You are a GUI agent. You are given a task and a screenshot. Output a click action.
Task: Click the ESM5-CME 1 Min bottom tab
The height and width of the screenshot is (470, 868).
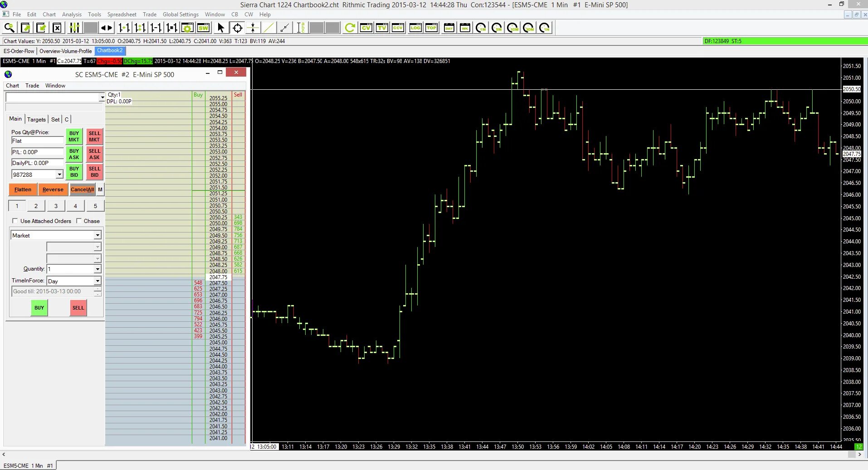click(x=29, y=465)
